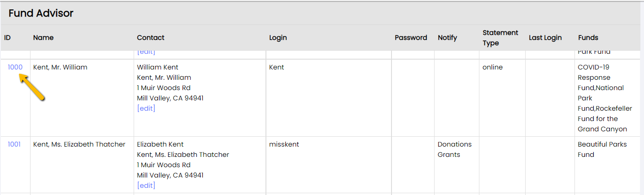The image size is (644, 195).
Task: Click name cell Kent, Ms. Elizabeth Thatcher
Action: pos(79,144)
